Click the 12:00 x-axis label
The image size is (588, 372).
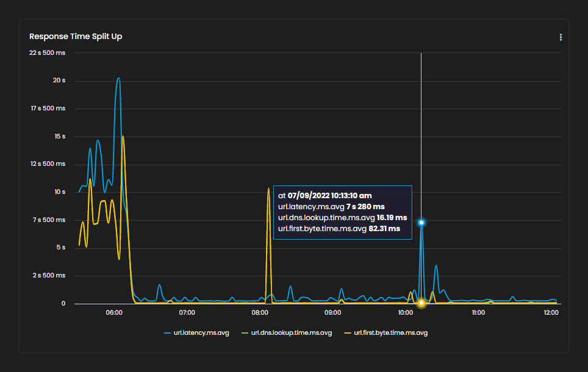point(551,312)
